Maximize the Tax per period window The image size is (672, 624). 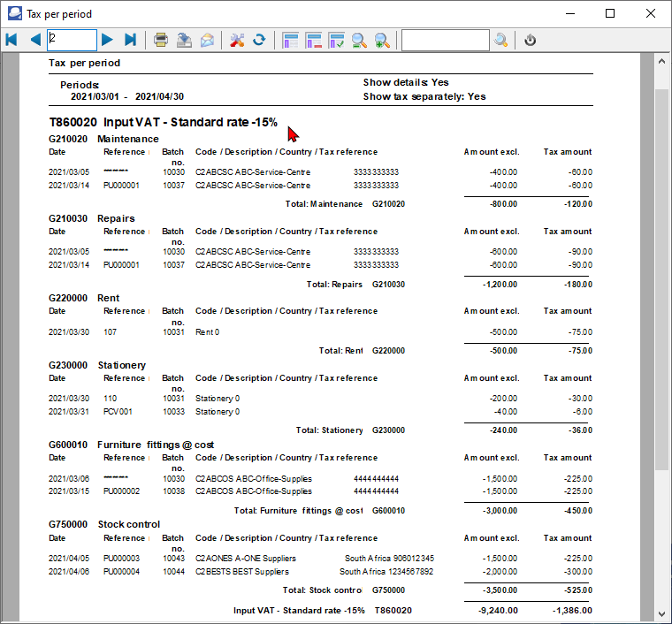pyautogui.click(x=610, y=13)
